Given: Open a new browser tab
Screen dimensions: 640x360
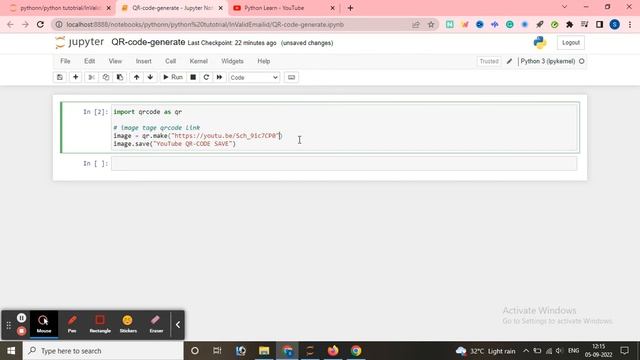Looking at the screenshot, I should pyautogui.click(x=350, y=8).
